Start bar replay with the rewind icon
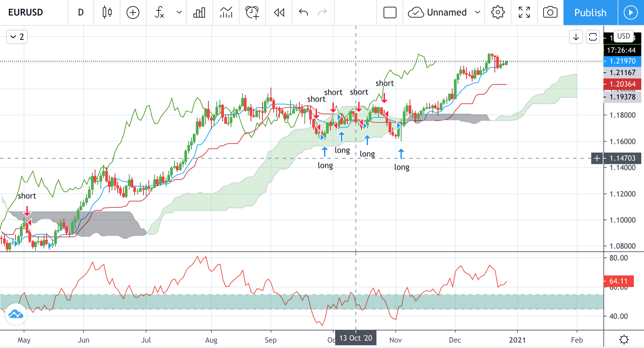Image resolution: width=644 pixels, height=348 pixels. coord(279,13)
